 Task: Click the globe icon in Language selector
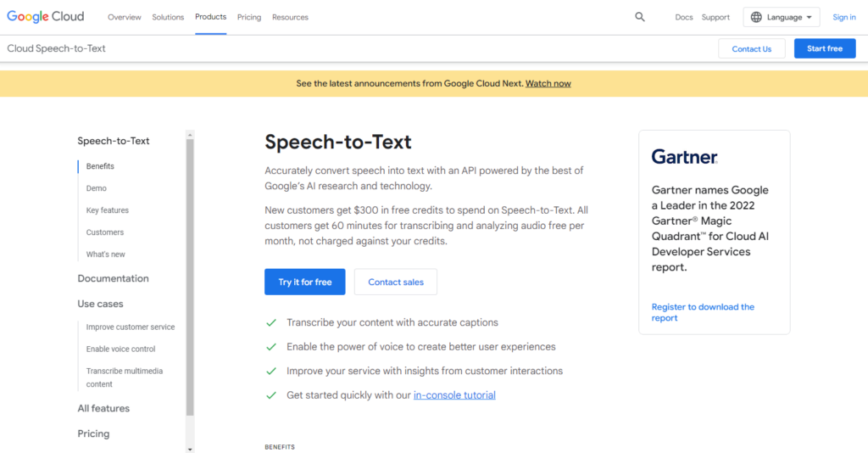(756, 17)
